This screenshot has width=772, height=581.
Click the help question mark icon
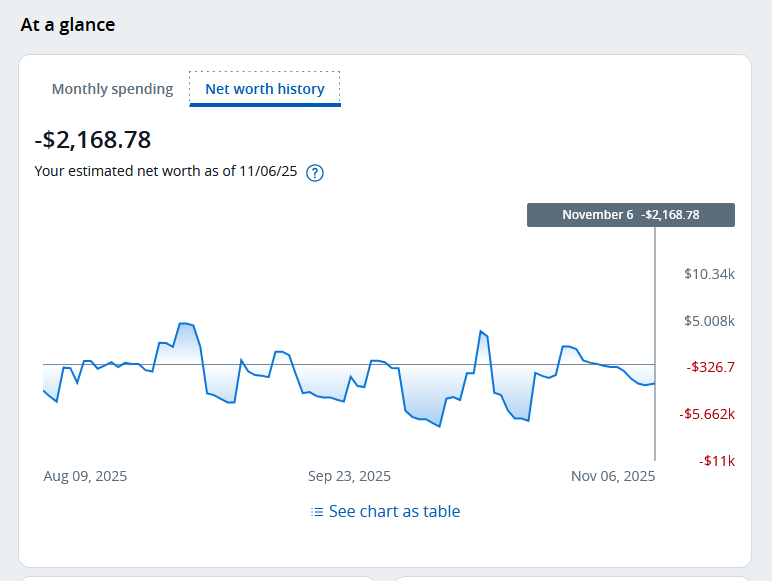[x=315, y=172]
